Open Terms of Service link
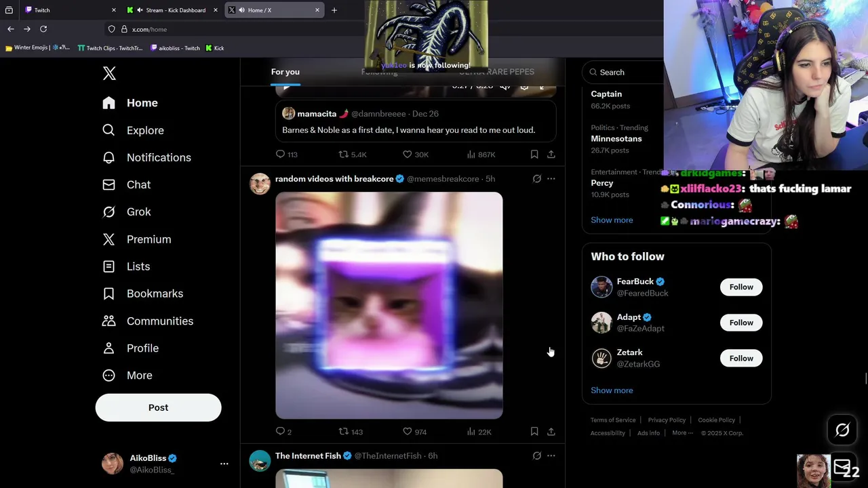This screenshot has height=488, width=868. [x=613, y=420]
